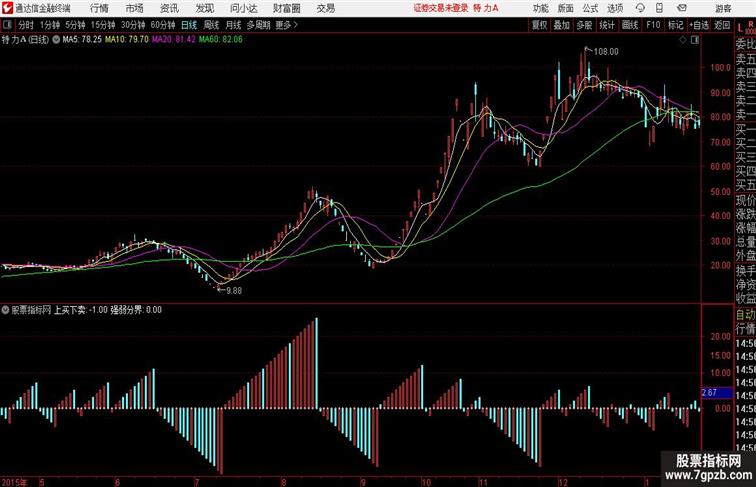
Task: Add stock via +自选 button
Action: click(699, 25)
